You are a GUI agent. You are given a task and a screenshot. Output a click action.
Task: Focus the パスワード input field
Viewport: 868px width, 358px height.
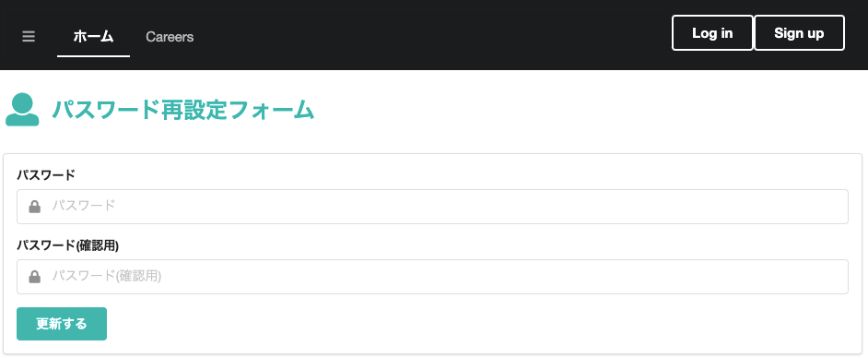(x=432, y=207)
